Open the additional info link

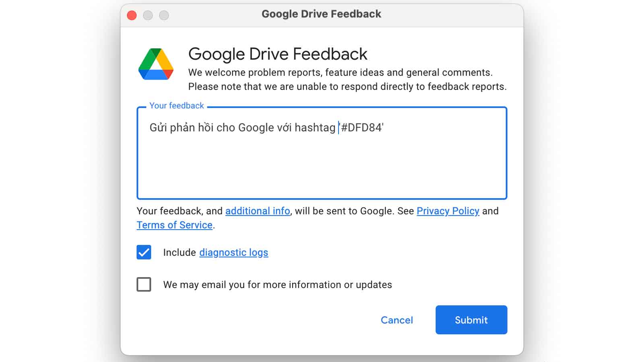258,211
